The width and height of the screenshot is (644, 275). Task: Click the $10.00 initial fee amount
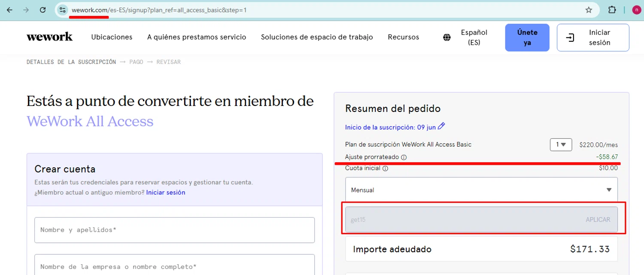608,168
